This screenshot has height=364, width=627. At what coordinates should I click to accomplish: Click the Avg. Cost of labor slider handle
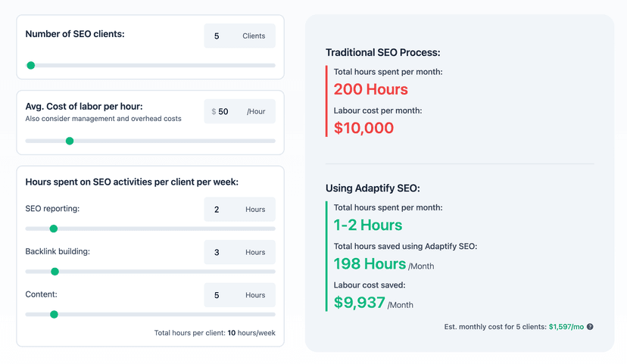tap(70, 141)
